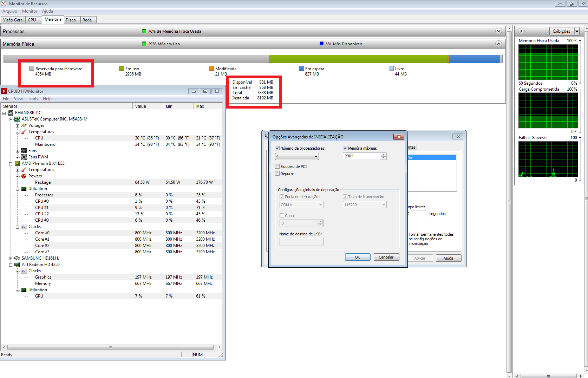
Task: Select the Package power row
Action: click(x=112, y=182)
